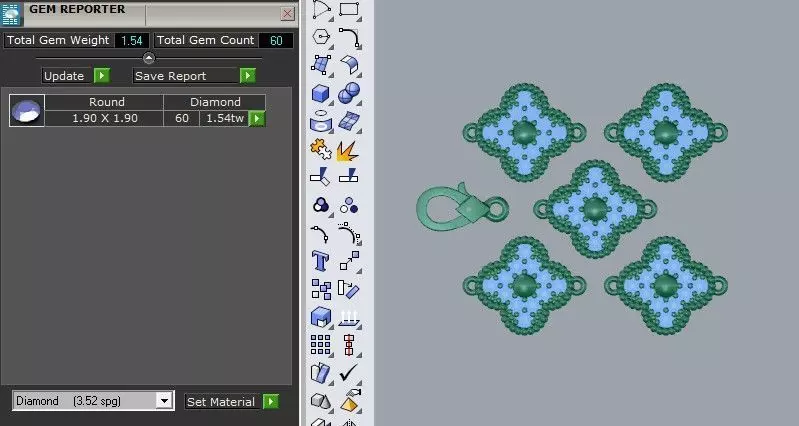This screenshot has height=426, width=799.
Task: Select the Trim tool
Action: pyautogui.click(x=321, y=177)
